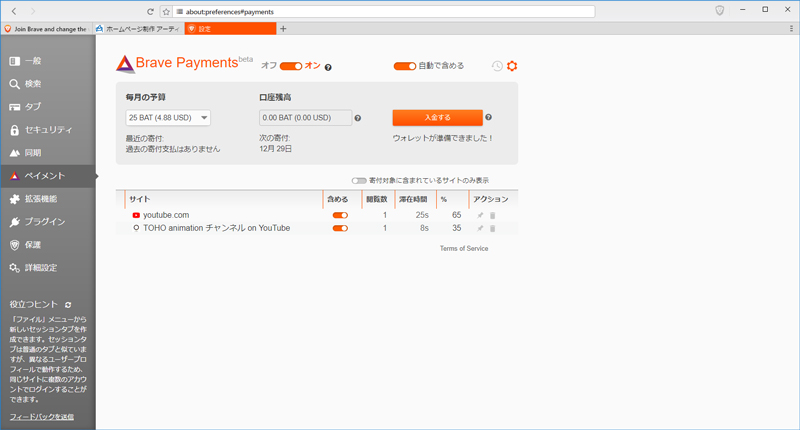
Task: Toggle show only included sites switch
Action: coord(359,181)
